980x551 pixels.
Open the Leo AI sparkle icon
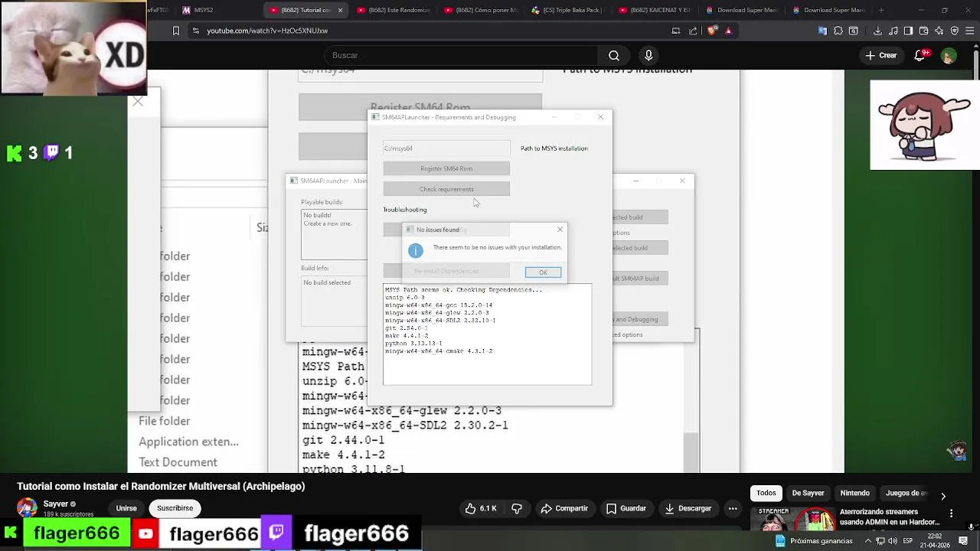coord(939,31)
